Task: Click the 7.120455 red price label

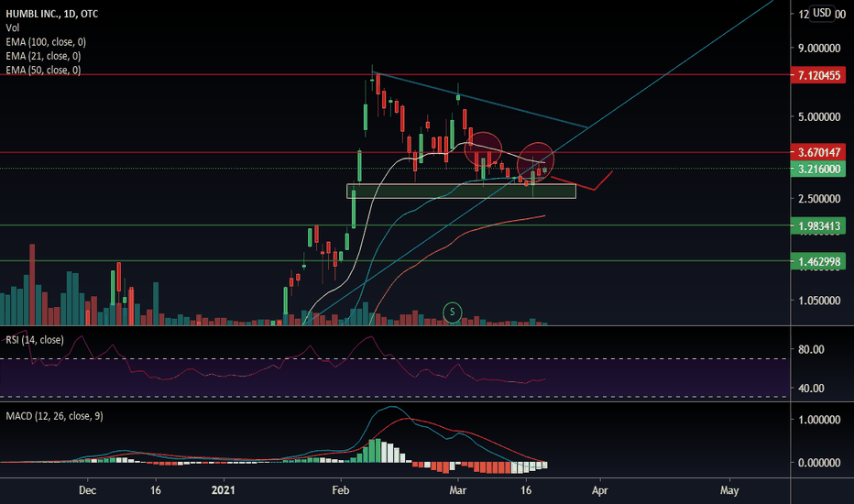Action: (x=818, y=75)
